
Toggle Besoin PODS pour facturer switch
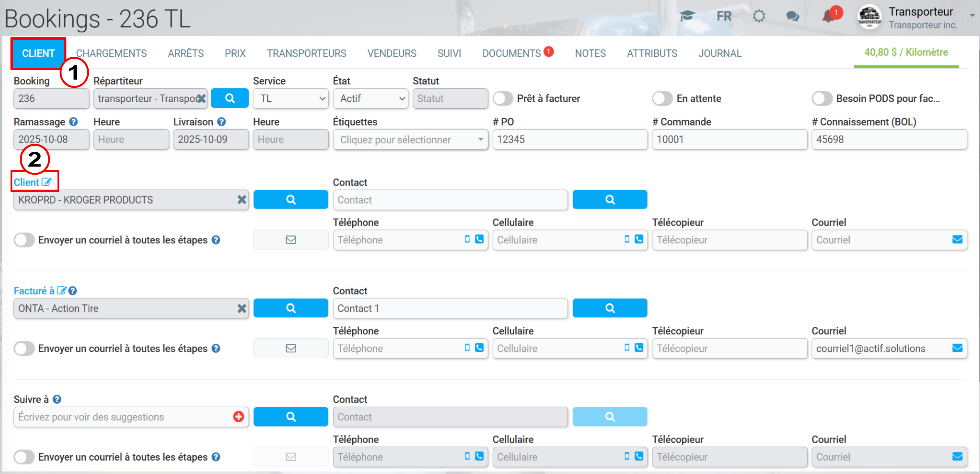click(x=822, y=98)
